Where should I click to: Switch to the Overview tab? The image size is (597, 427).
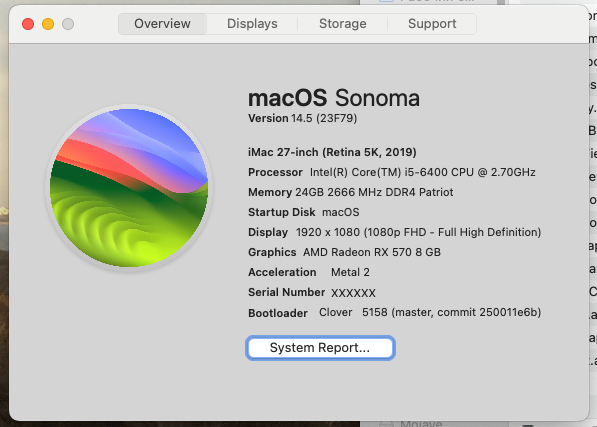click(163, 24)
